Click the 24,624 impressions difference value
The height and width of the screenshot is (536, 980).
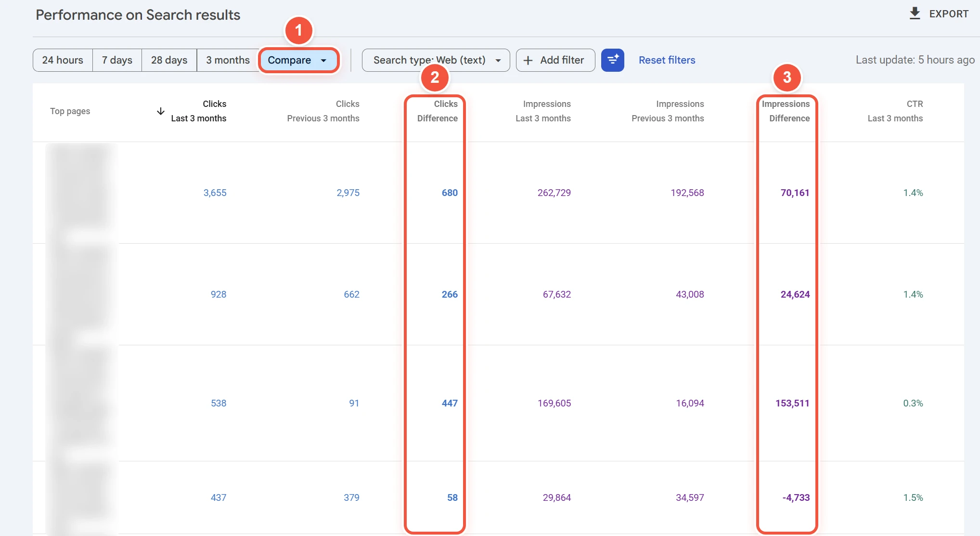click(x=795, y=294)
